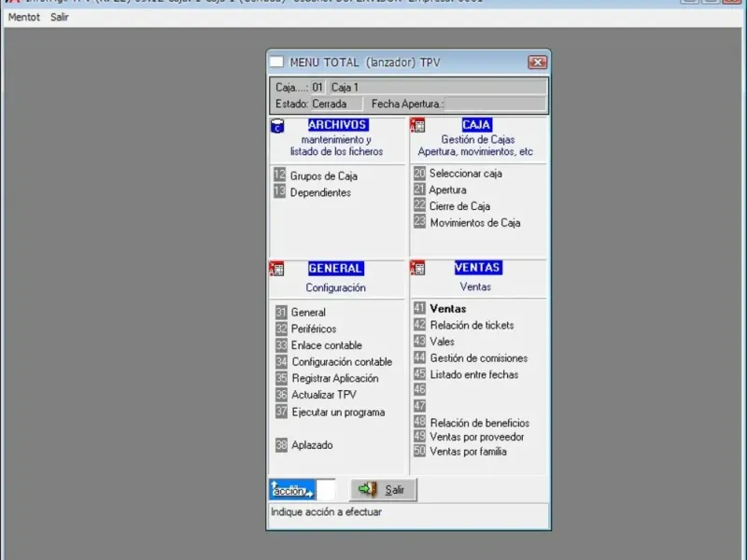Click number icon 32 for Periféricos
The image size is (747, 560).
point(281,329)
